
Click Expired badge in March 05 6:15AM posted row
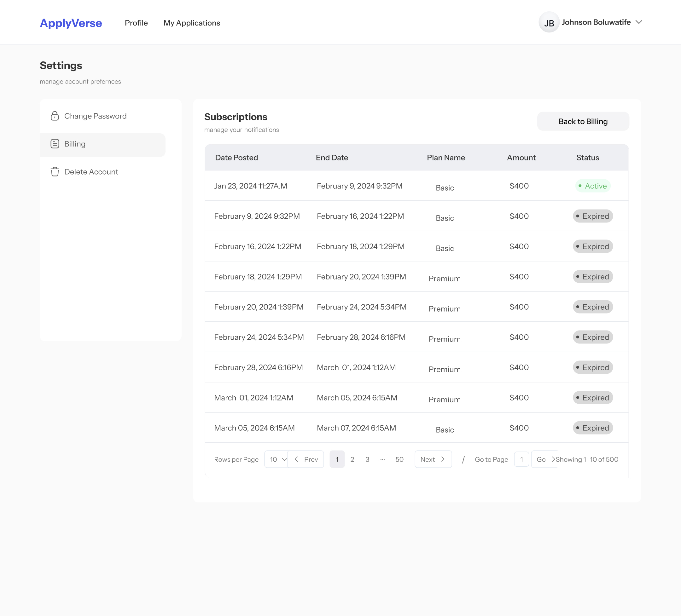(593, 428)
